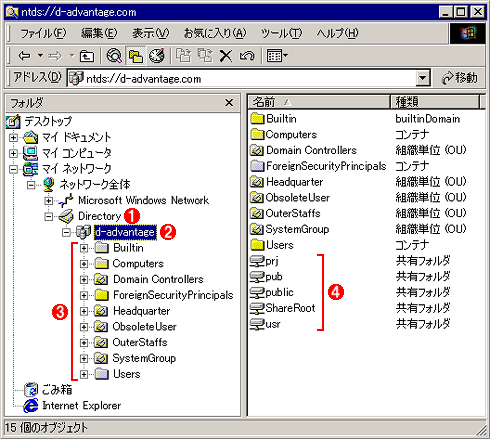Sort by the 種類 column header
The image size is (490, 439).
pos(434,102)
